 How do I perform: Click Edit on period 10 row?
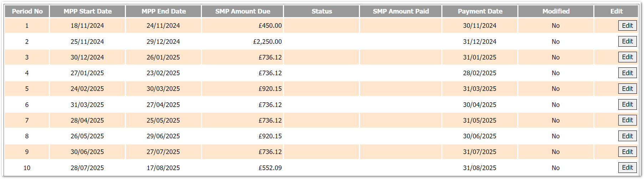[627, 168]
